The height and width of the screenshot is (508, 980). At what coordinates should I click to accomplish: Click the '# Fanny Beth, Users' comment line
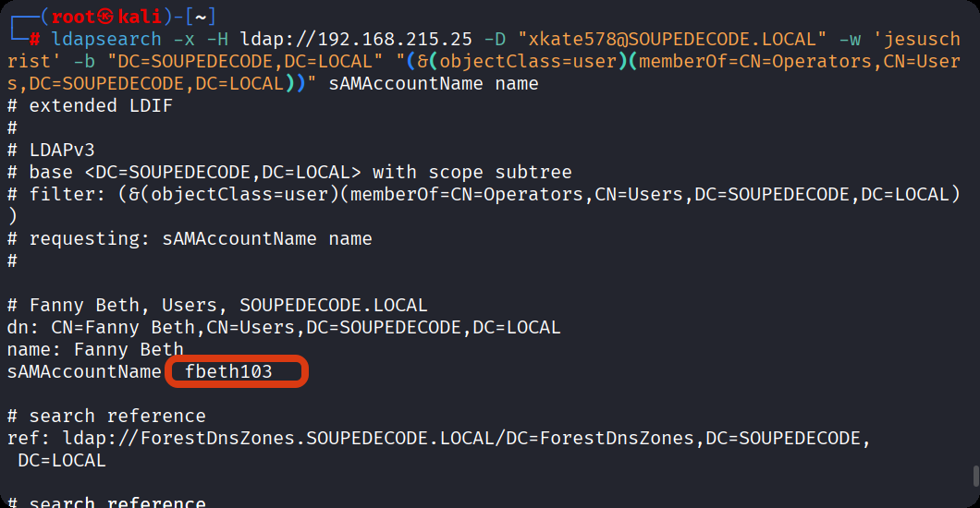click(217, 306)
